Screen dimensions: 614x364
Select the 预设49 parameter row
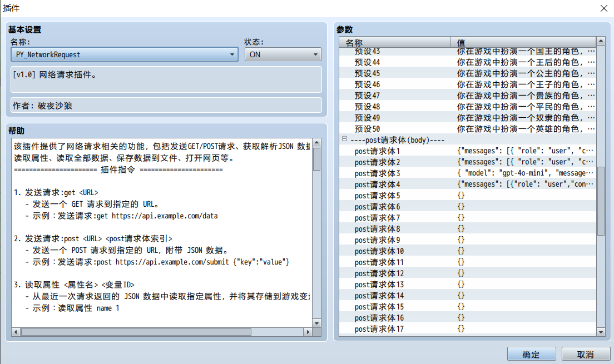click(468, 117)
